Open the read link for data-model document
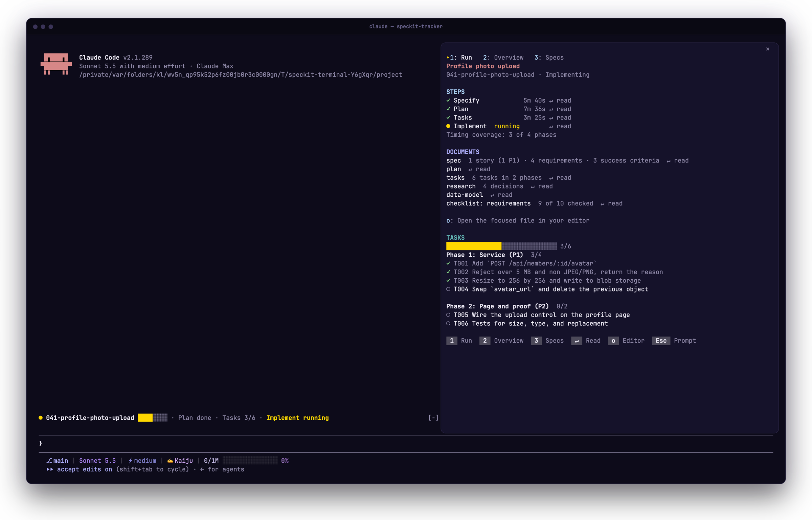Screen dimensions: 812x520 point(501,195)
